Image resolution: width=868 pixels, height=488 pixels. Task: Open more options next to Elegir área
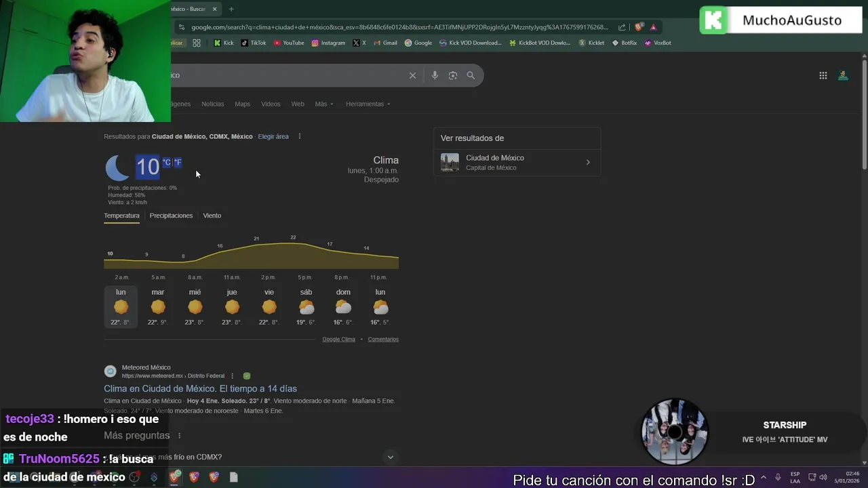click(x=299, y=136)
